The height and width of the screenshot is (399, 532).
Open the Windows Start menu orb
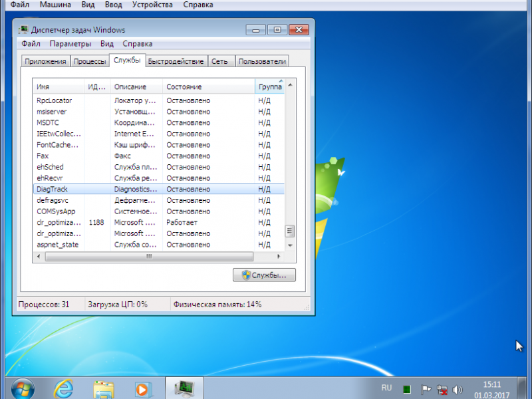click(x=23, y=388)
